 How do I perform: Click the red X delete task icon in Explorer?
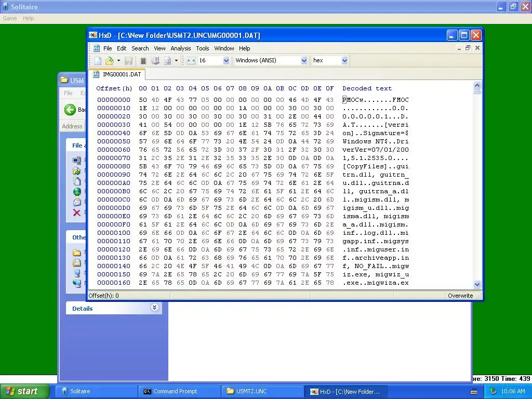click(77, 212)
